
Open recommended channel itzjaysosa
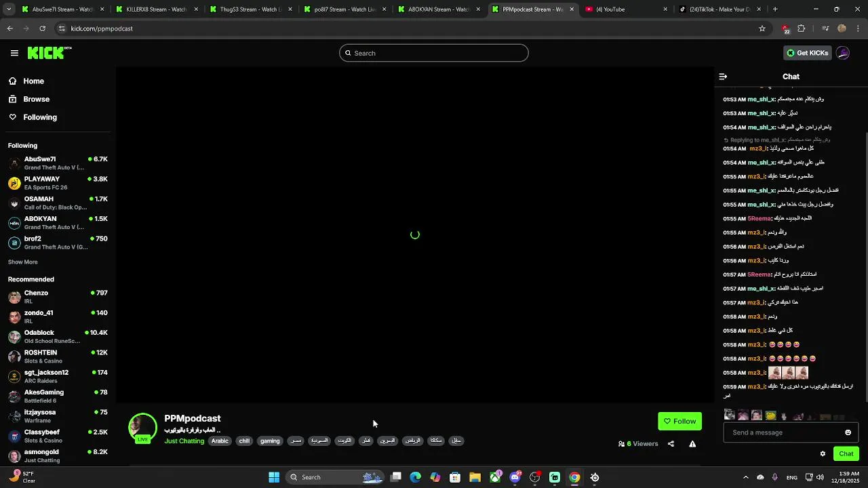(58, 416)
